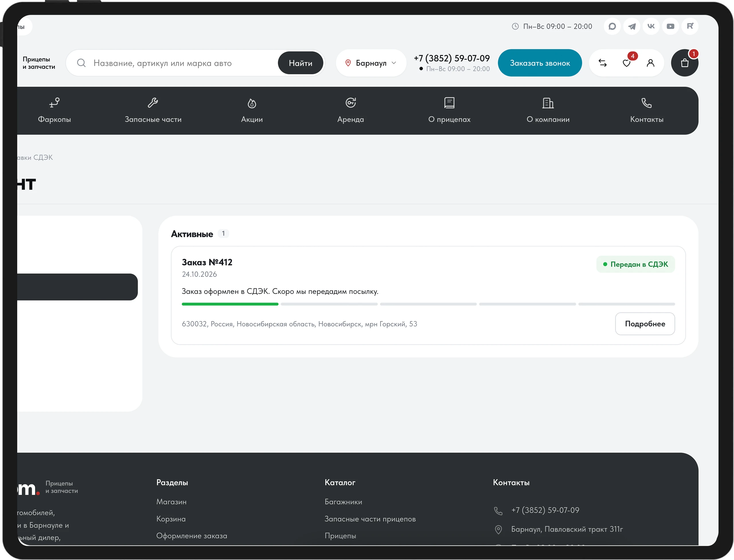Click the map pin icon in footer
This screenshot has width=734, height=560.
(498, 529)
